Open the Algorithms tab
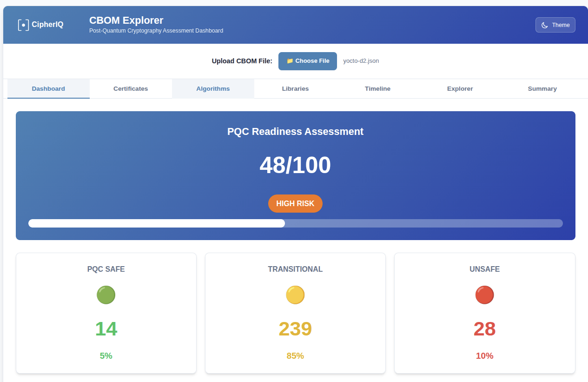This screenshot has height=382, width=588. tap(213, 89)
